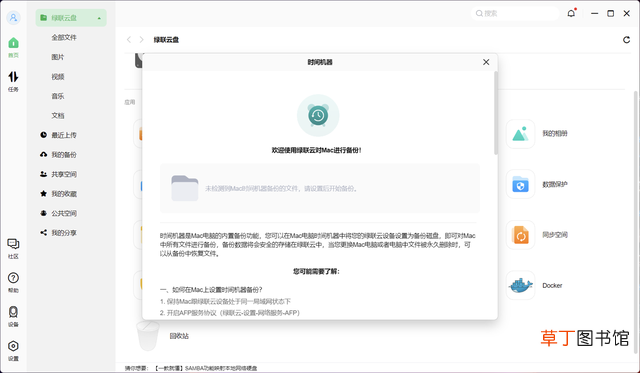Screen dimensions: 640x373
Task: Select 文档 in the sidebar
Action: click(58, 115)
